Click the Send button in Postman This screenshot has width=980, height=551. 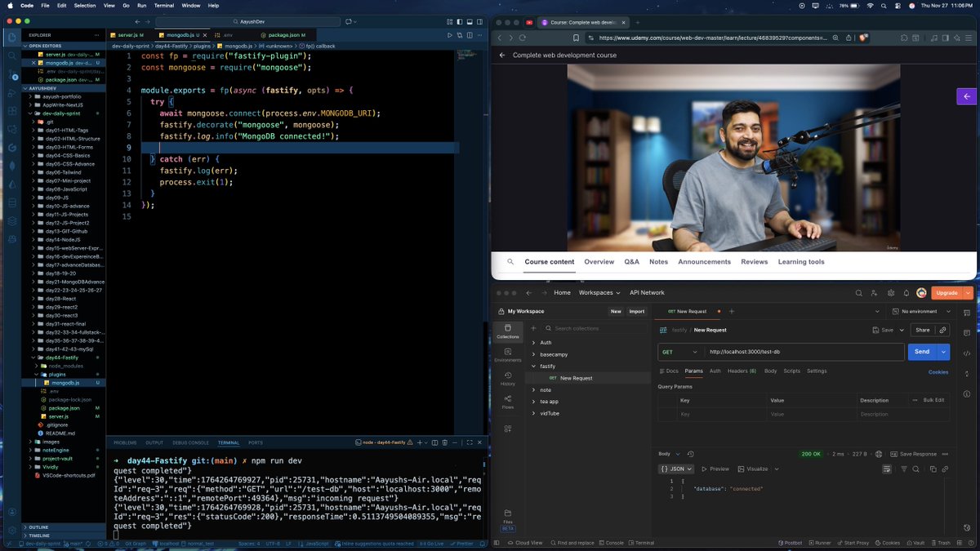(x=921, y=352)
